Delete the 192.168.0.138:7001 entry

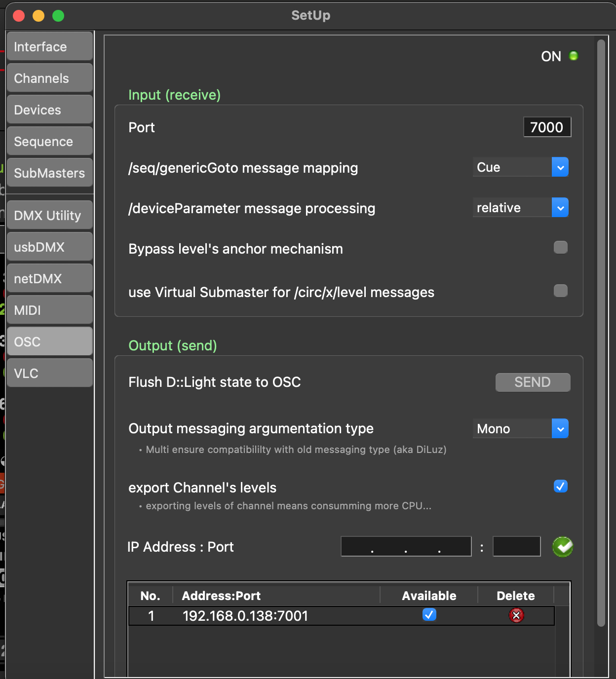[516, 615]
